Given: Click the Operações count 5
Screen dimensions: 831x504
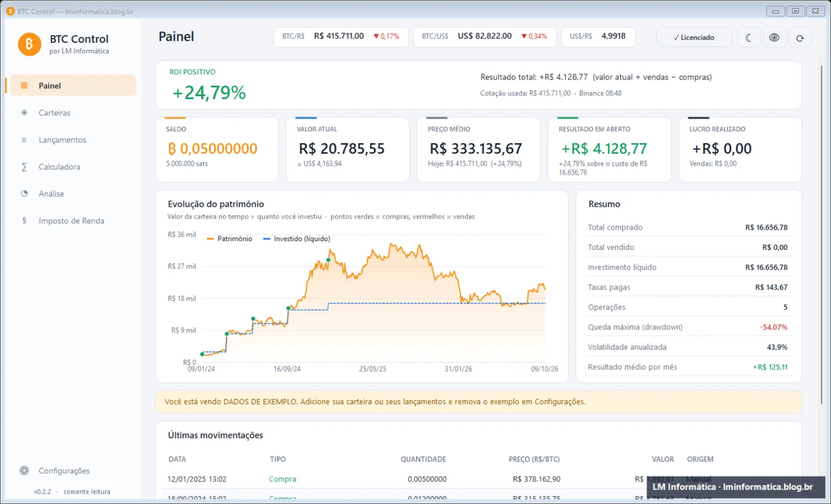Looking at the screenshot, I should coord(785,307).
